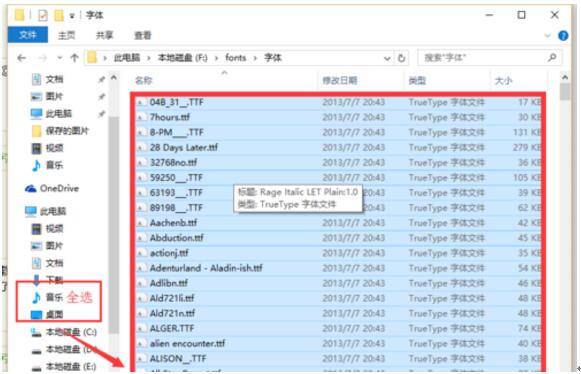Image resolution: width=581 pixels, height=374 pixels.
Task: Expand the ribbon chevron
Action: 548,36
